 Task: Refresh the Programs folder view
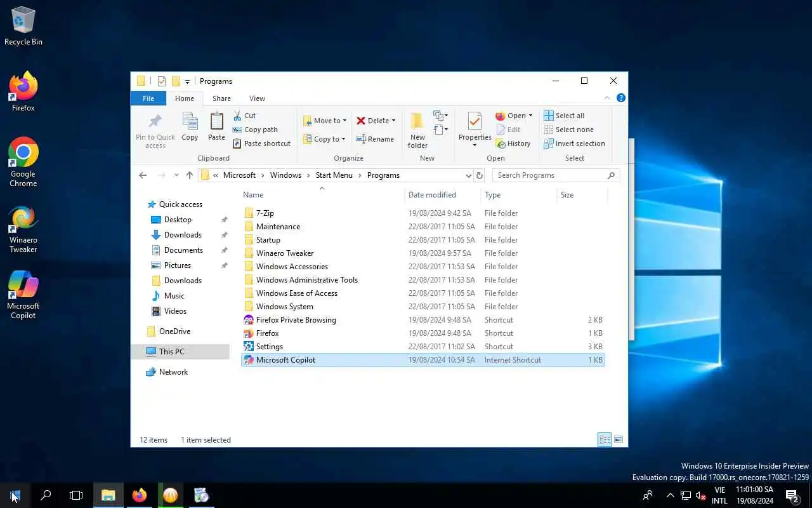click(x=480, y=175)
